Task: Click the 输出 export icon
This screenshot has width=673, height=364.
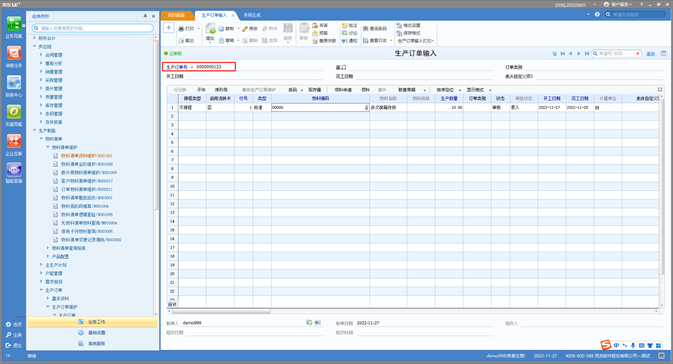Action: click(x=181, y=40)
